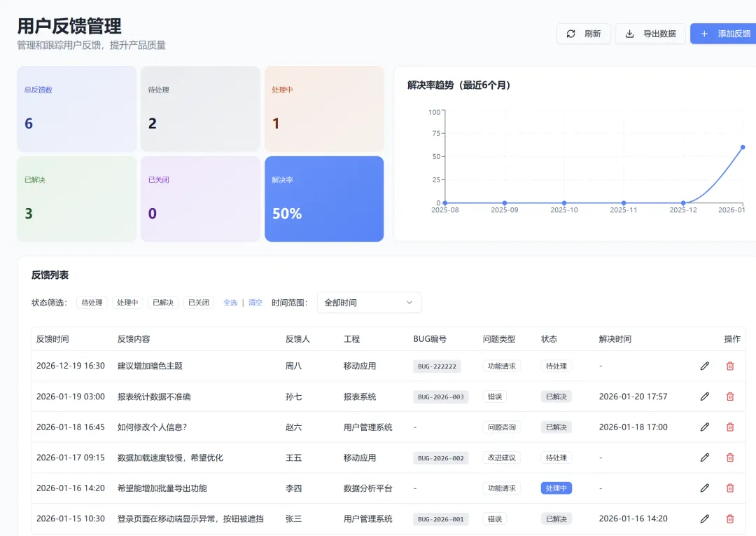Click the 数据分析平台 project cell
The height and width of the screenshot is (536, 756).
(368, 488)
